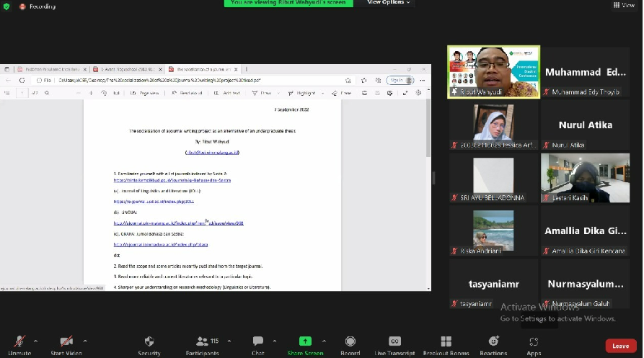Expand the Highlight color options arrow
Viewport: 644px width, 358px height.
click(x=323, y=93)
